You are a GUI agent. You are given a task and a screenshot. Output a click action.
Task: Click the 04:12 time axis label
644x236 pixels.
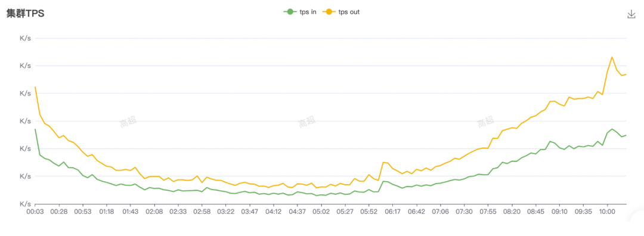[273, 212]
